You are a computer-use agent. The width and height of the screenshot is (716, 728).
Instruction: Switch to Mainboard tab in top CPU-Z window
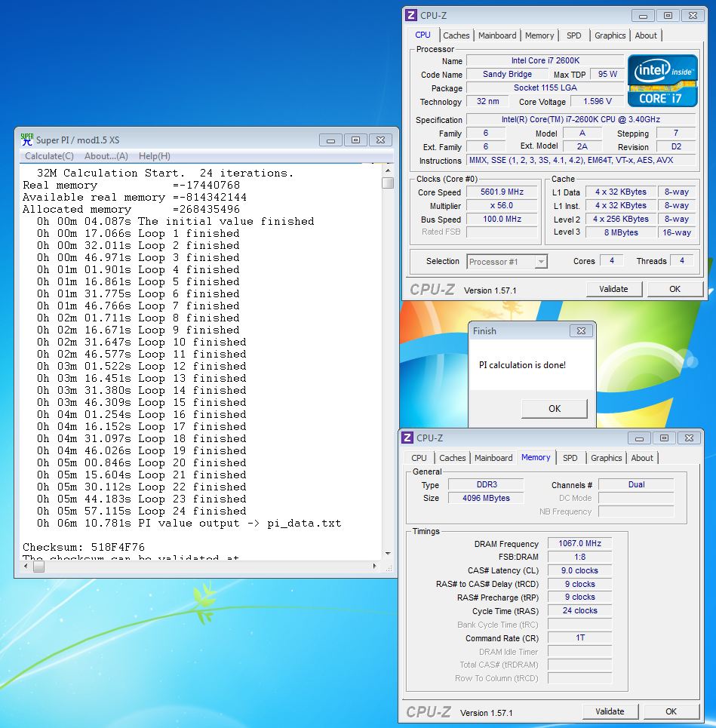pos(497,35)
